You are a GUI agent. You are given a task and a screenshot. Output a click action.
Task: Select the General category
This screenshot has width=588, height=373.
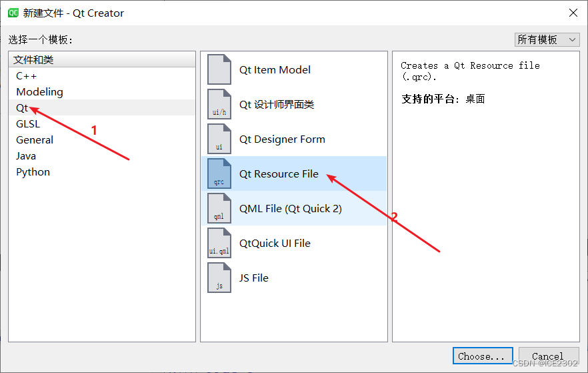pyautogui.click(x=102, y=140)
